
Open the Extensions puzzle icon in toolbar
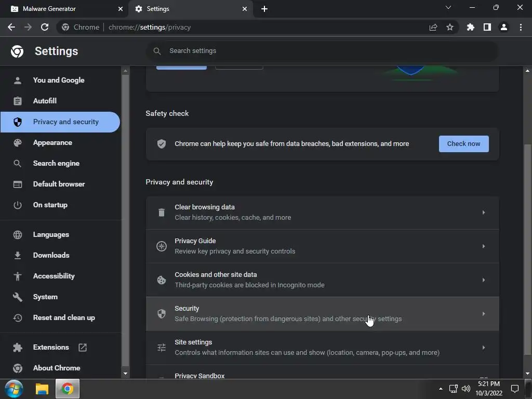point(471,27)
